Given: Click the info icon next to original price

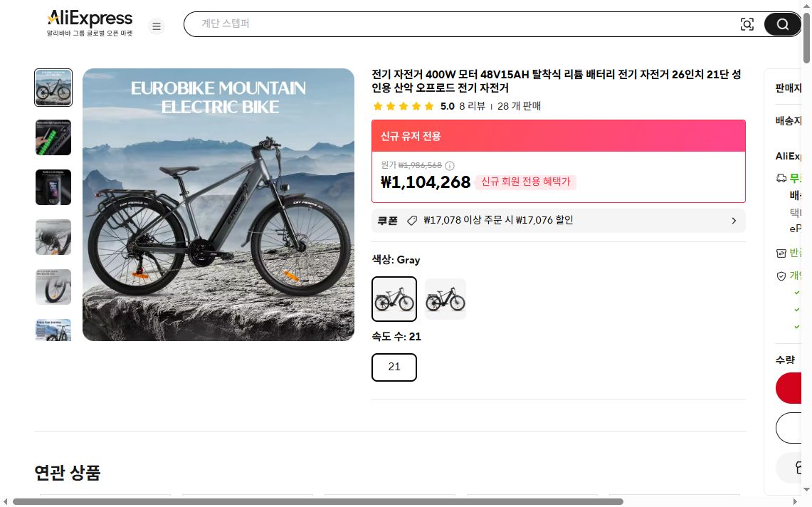Looking at the screenshot, I should 450,165.
